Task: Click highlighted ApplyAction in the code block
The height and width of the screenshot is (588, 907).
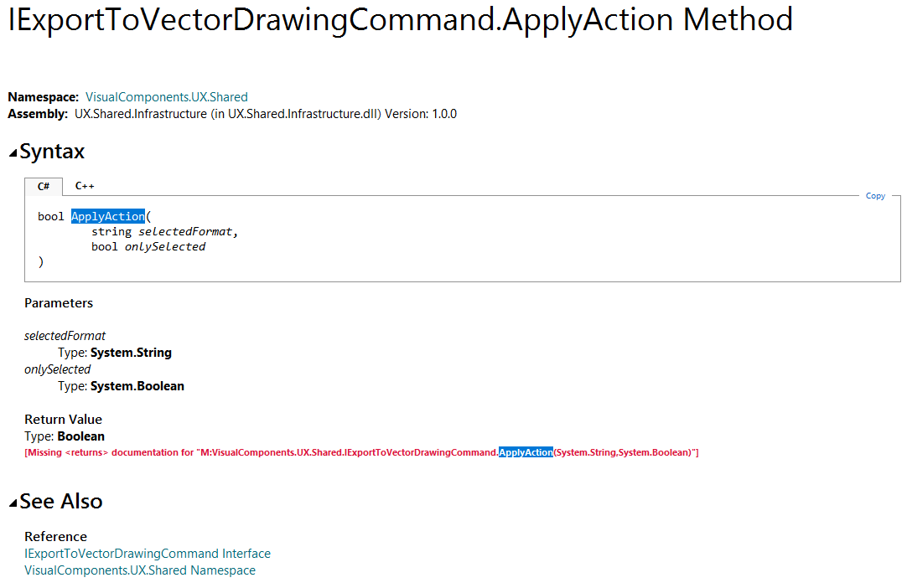Action: point(108,216)
